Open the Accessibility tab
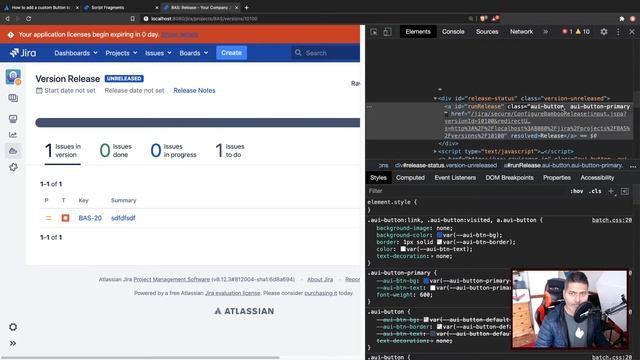The width and height of the screenshot is (640, 360). [597, 178]
